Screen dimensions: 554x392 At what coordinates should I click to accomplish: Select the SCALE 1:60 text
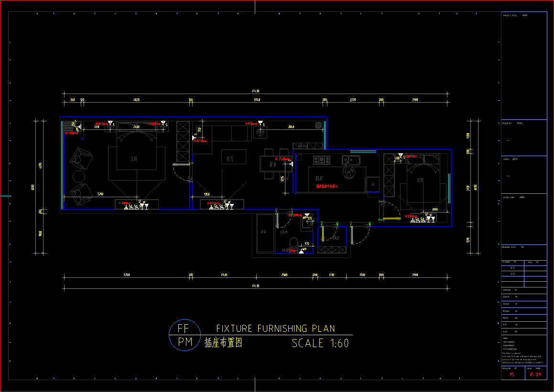[x=320, y=343]
